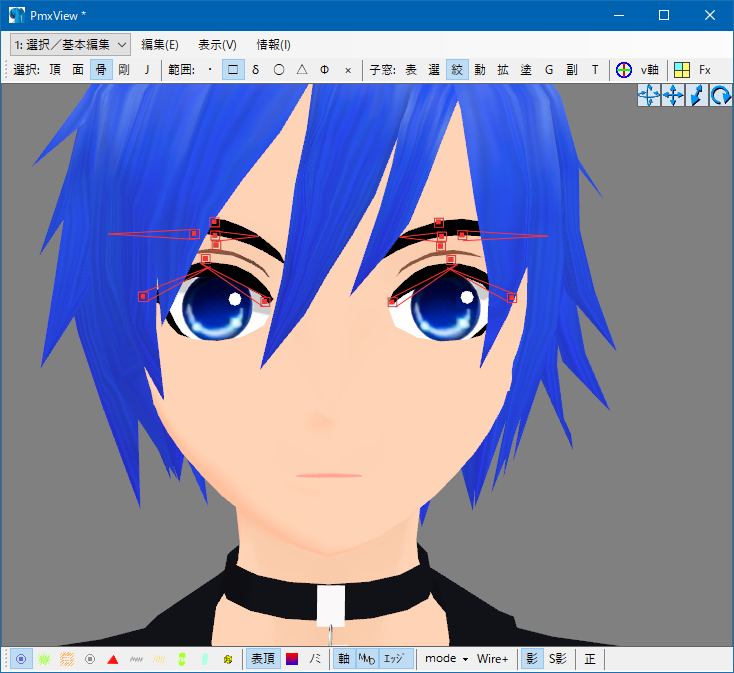Click the diagonal arrow zoom view icon

tap(697, 95)
